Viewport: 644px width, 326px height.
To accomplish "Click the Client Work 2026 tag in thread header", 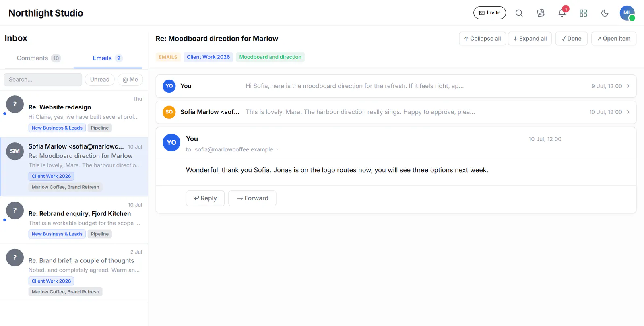I will tap(208, 57).
